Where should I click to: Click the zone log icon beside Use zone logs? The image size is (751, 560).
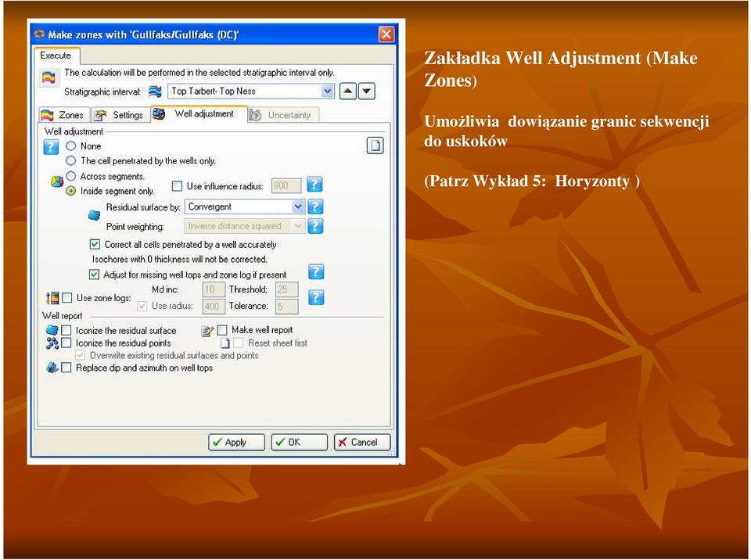[52, 298]
